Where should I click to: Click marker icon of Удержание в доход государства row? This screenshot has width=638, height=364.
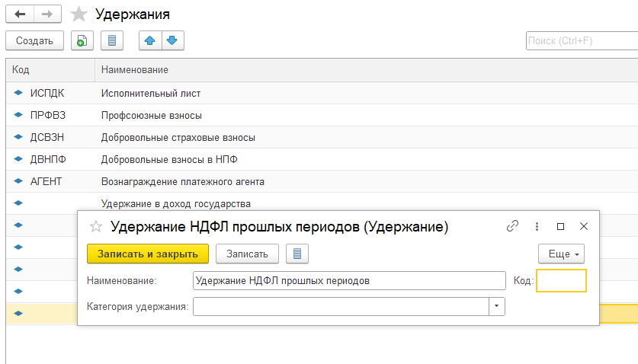(x=18, y=203)
